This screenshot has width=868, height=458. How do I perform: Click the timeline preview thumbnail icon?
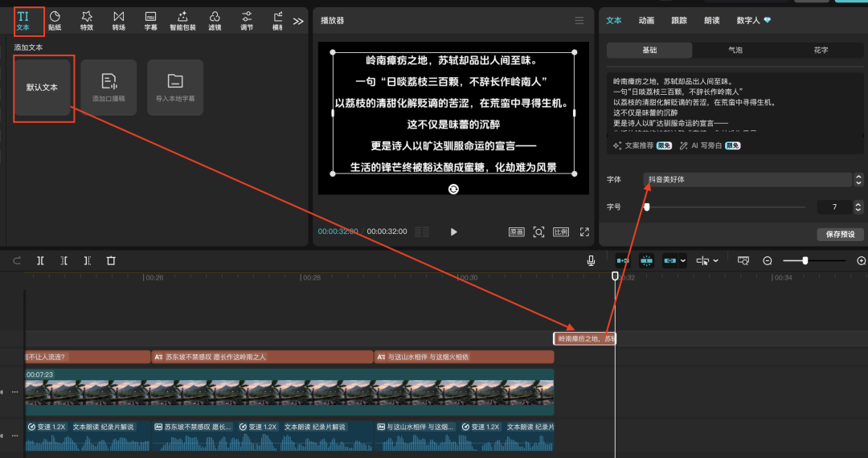[x=743, y=260]
